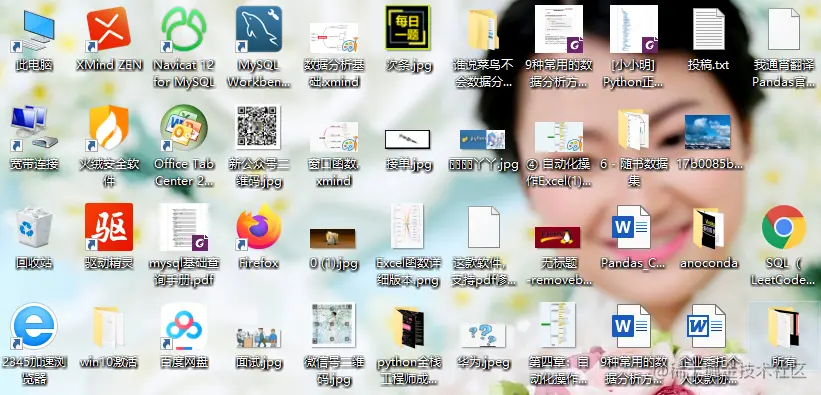The width and height of the screenshot is (821, 395).
Task: Click the 新公众号二维码.jpg QR image
Action: [x=259, y=127]
